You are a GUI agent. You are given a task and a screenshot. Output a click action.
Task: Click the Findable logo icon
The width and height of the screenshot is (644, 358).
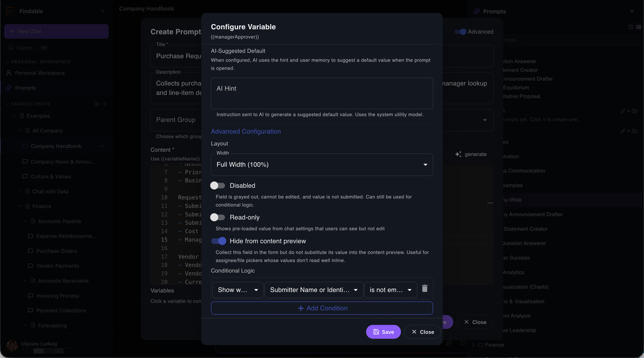10,11
